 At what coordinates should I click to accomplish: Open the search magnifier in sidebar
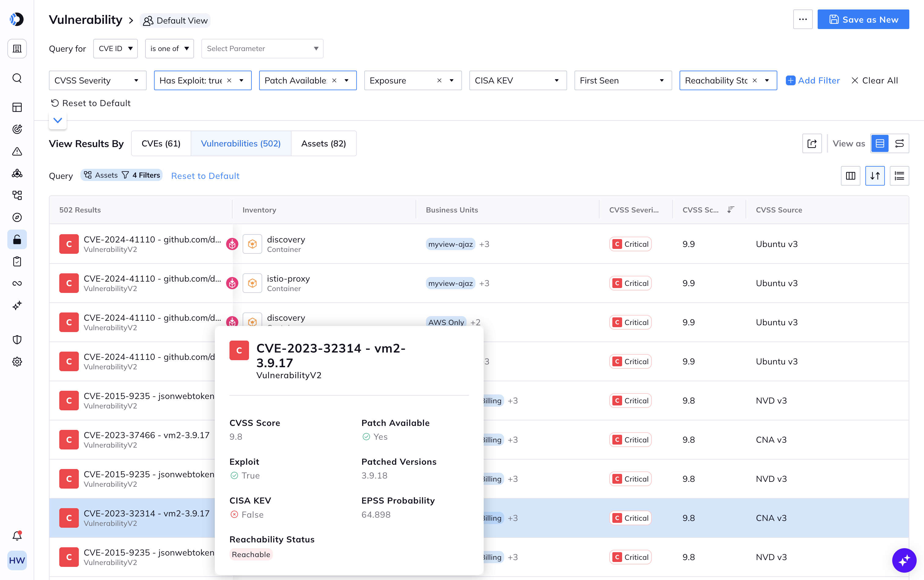[x=17, y=78]
